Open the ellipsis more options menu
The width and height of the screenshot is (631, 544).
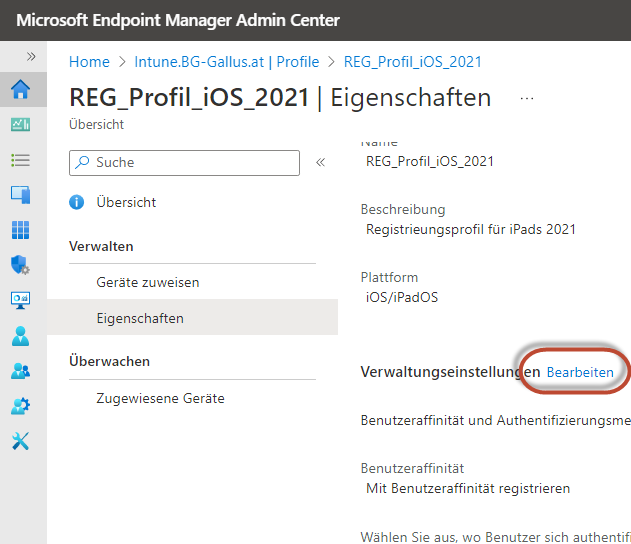[527, 98]
